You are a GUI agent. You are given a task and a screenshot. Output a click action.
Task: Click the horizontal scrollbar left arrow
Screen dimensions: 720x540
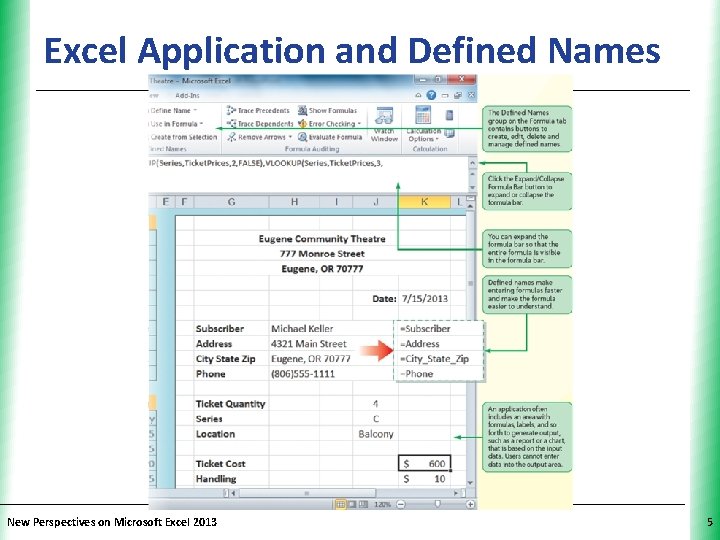pyautogui.click(x=233, y=493)
